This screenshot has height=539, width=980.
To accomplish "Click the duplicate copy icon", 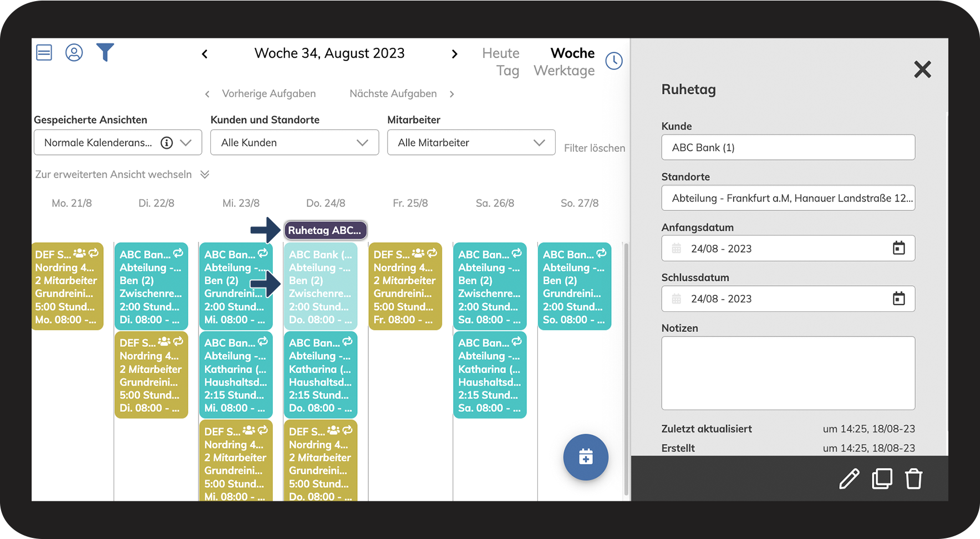I will [x=882, y=478].
